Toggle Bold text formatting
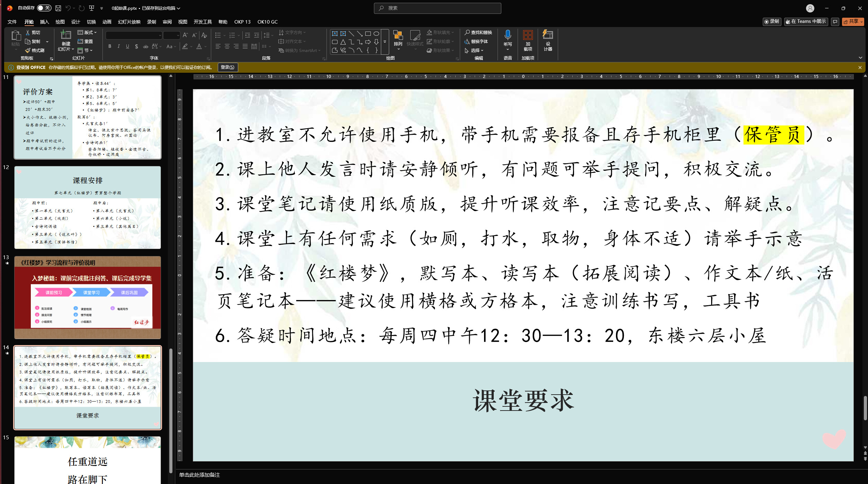Viewport: 868px width, 484px height. click(110, 46)
